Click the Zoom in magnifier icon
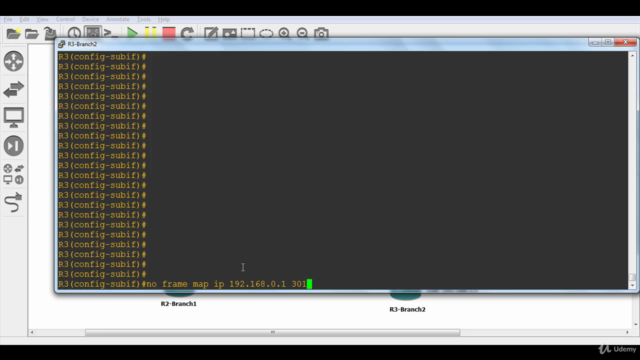640x360 pixels. pos(284,33)
